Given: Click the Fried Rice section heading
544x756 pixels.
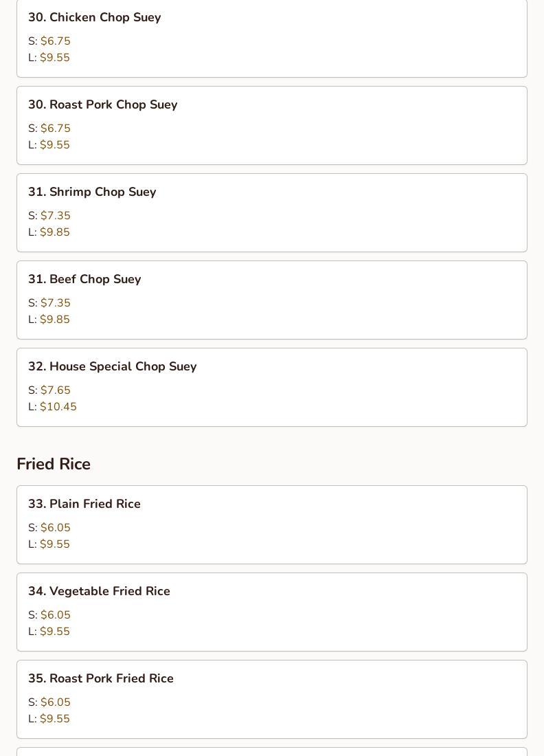Looking at the screenshot, I should (54, 464).
